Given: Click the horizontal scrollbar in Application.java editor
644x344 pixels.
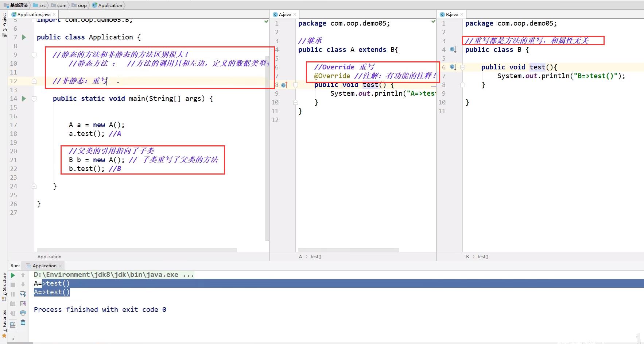Looking at the screenshot, I should 137,250.
